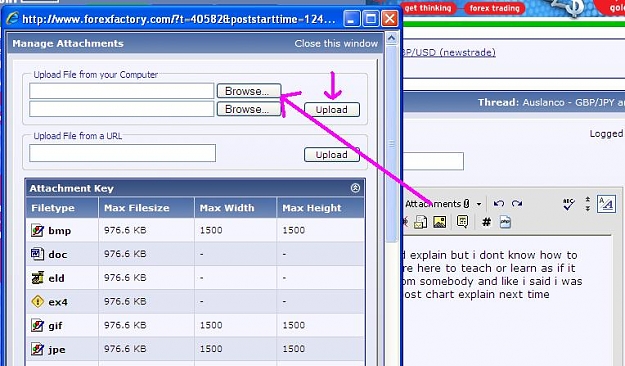The width and height of the screenshot is (625, 366).
Task: Open the 'BP/USD (newstrade)' link in the background page
Action: pyautogui.click(x=449, y=52)
